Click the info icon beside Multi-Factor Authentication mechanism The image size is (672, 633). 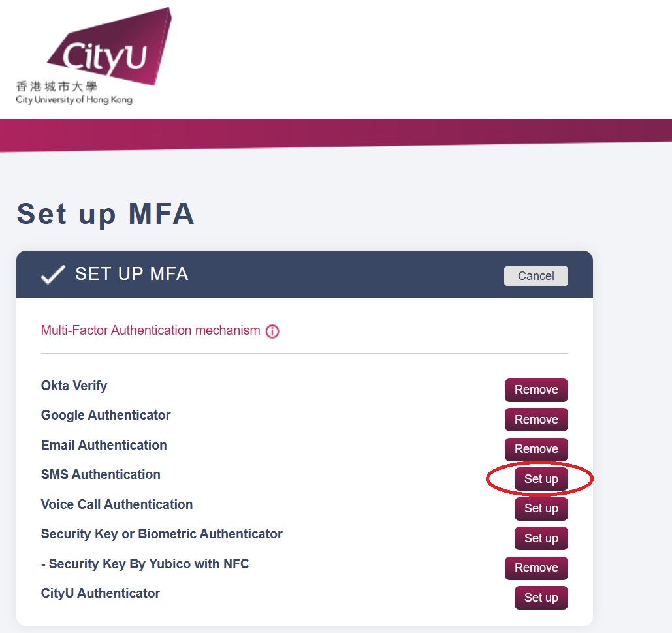(272, 331)
